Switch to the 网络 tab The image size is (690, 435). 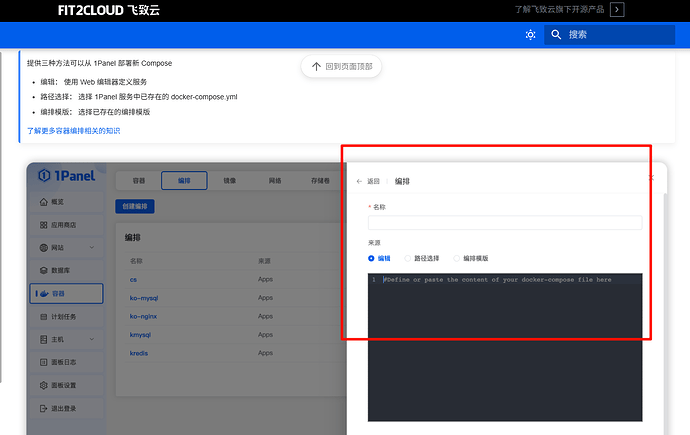point(275,181)
